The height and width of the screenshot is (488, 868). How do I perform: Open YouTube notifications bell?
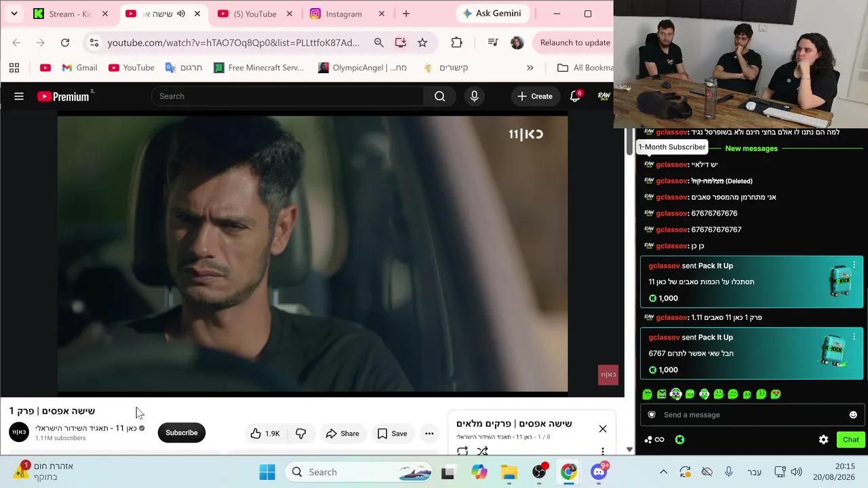(x=575, y=96)
